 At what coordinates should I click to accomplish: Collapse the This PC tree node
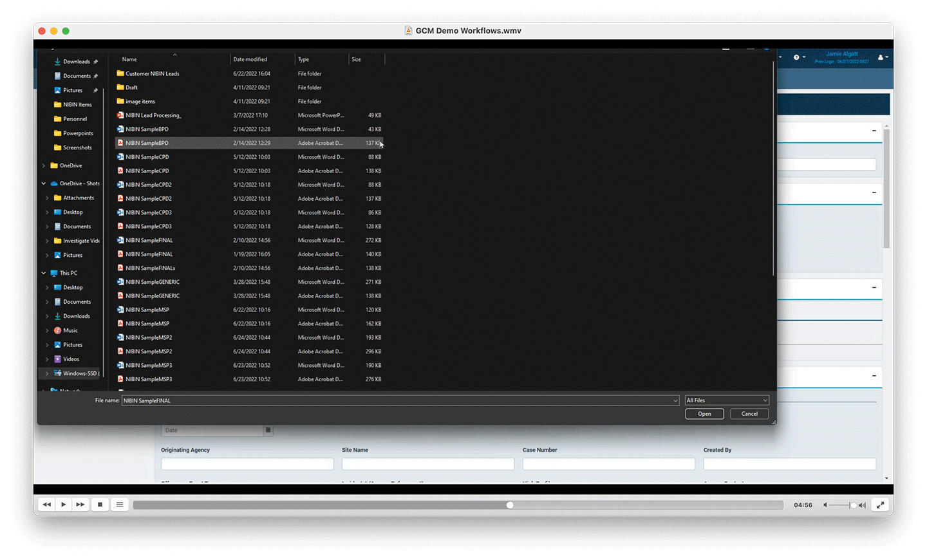tap(44, 273)
